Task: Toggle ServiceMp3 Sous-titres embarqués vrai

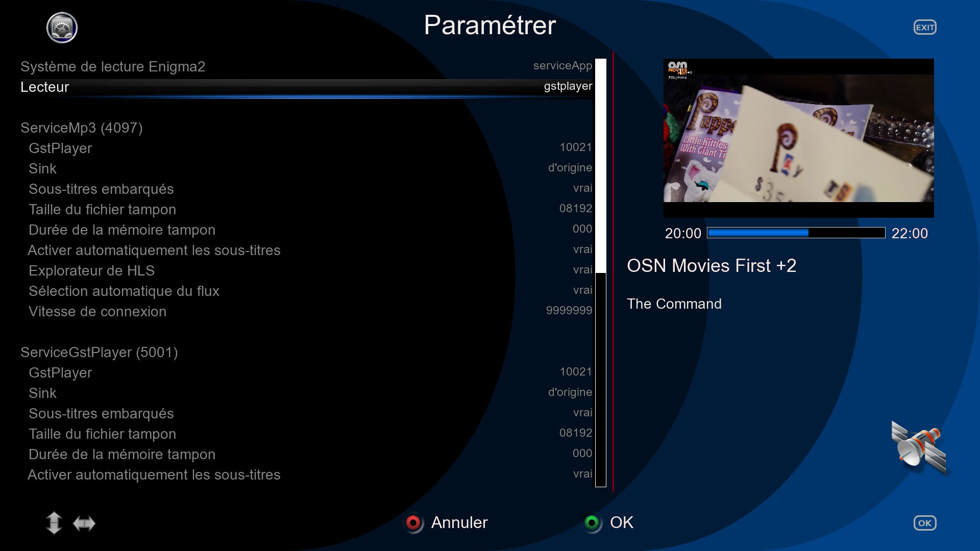Action: (582, 188)
